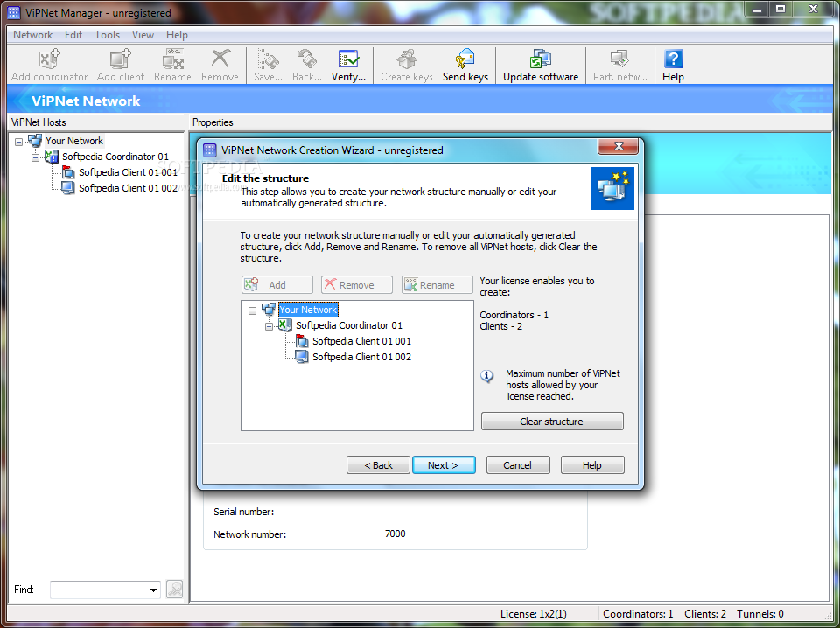Click the Create keys toolbar icon

point(407,59)
